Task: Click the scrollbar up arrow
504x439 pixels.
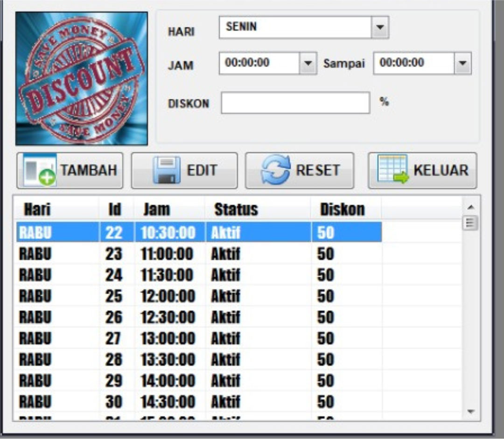Action: [470, 207]
